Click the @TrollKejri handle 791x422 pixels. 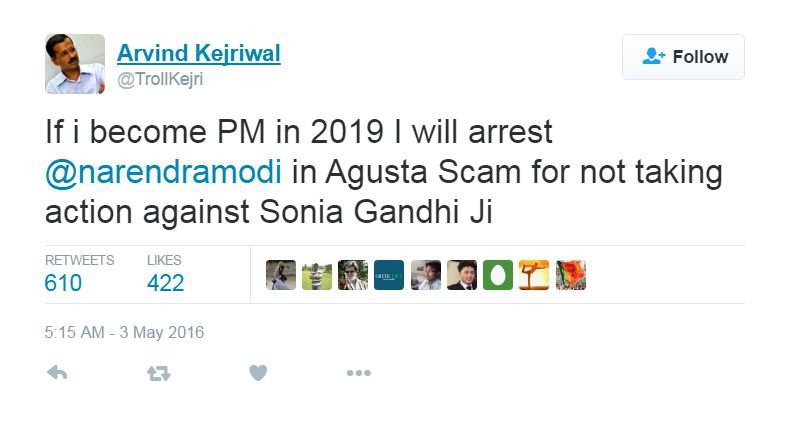point(160,79)
